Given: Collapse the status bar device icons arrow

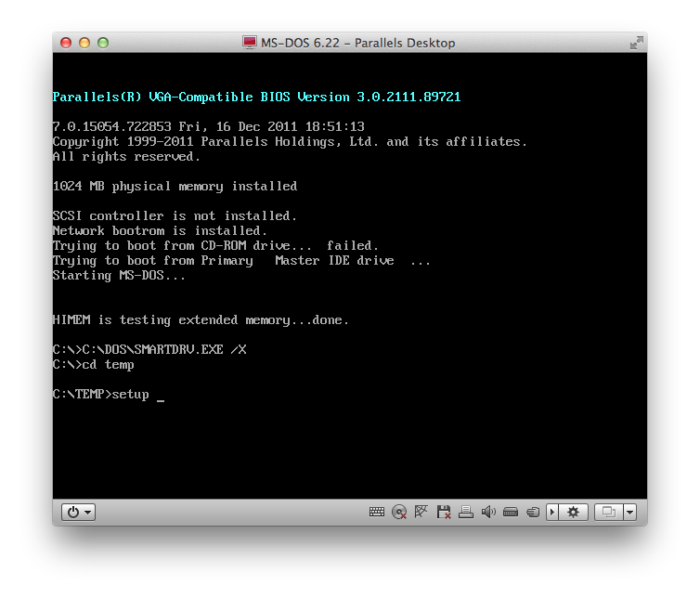Looking at the screenshot, I should tap(552, 512).
